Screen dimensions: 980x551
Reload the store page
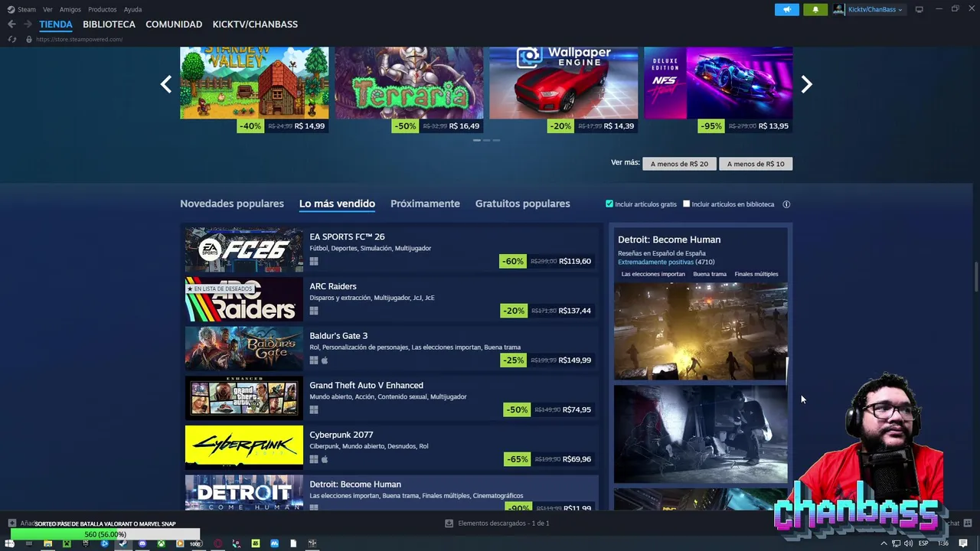click(11, 39)
